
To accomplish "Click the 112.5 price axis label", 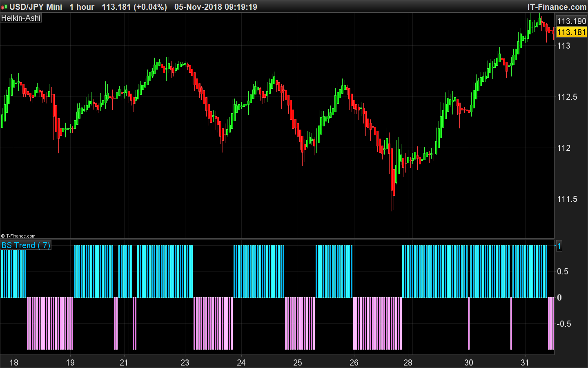I will point(567,97).
